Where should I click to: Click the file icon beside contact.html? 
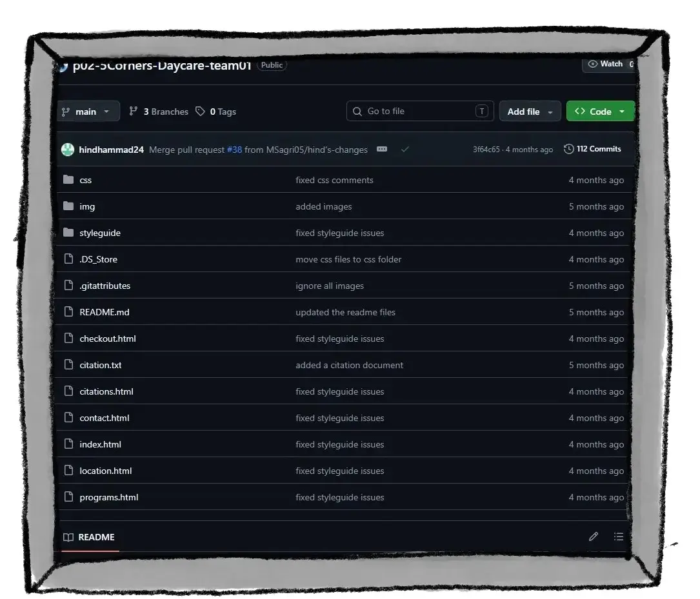pos(68,417)
